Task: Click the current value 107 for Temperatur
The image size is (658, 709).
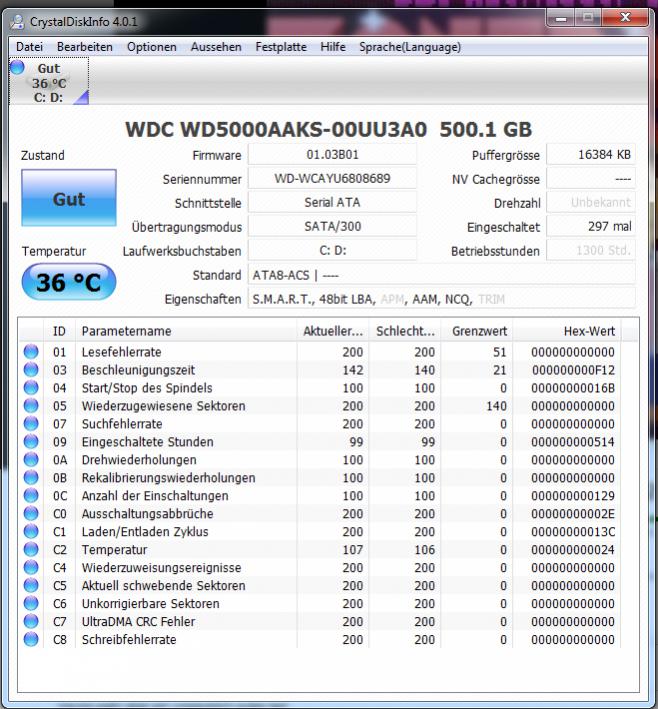Action: pyautogui.click(x=353, y=550)
